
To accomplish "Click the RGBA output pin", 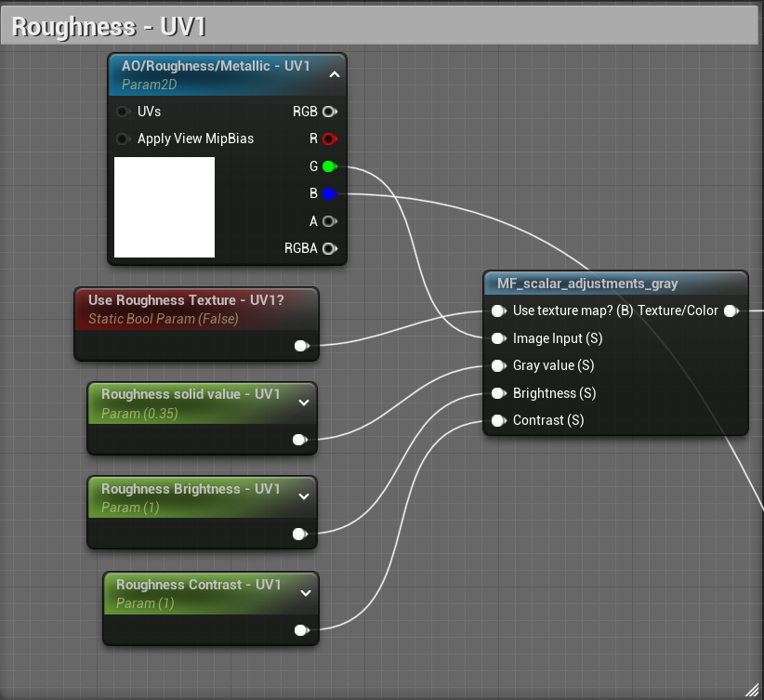I will [330, 248].
